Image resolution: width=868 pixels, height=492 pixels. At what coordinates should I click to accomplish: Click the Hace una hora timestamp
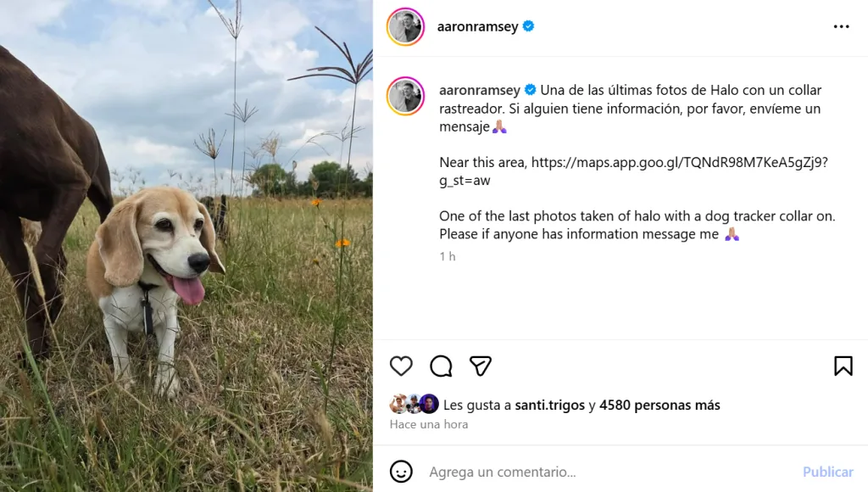(429, 424)
